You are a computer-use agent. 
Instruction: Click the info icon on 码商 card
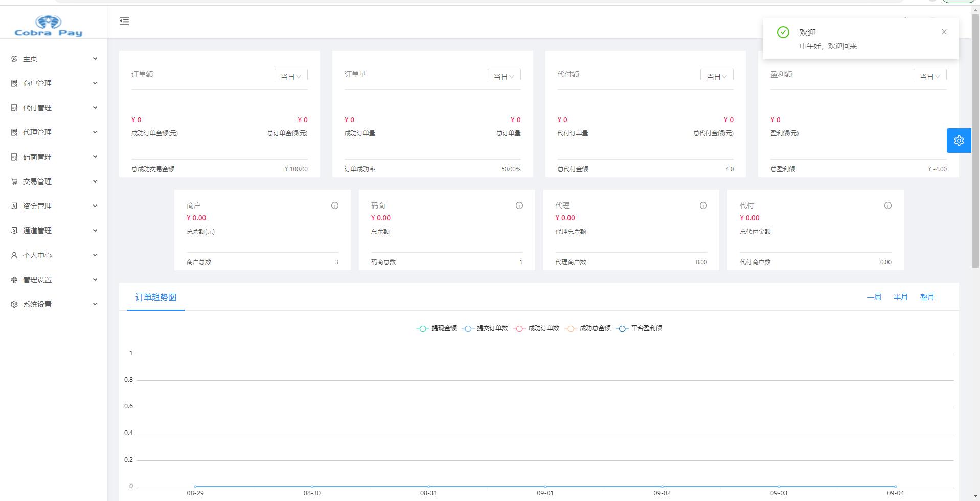click(519, 206)
